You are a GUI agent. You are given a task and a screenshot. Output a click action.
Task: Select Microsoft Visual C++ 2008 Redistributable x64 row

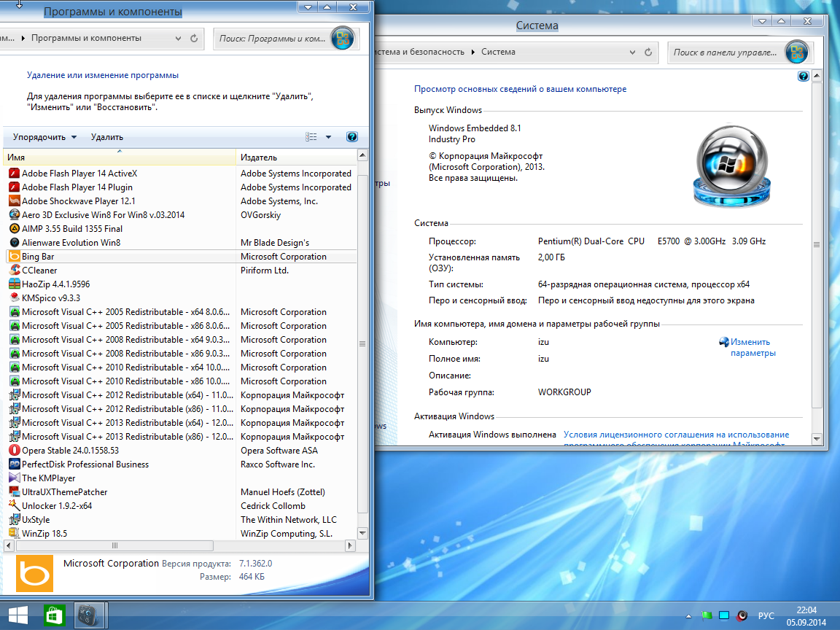(181, 340)
